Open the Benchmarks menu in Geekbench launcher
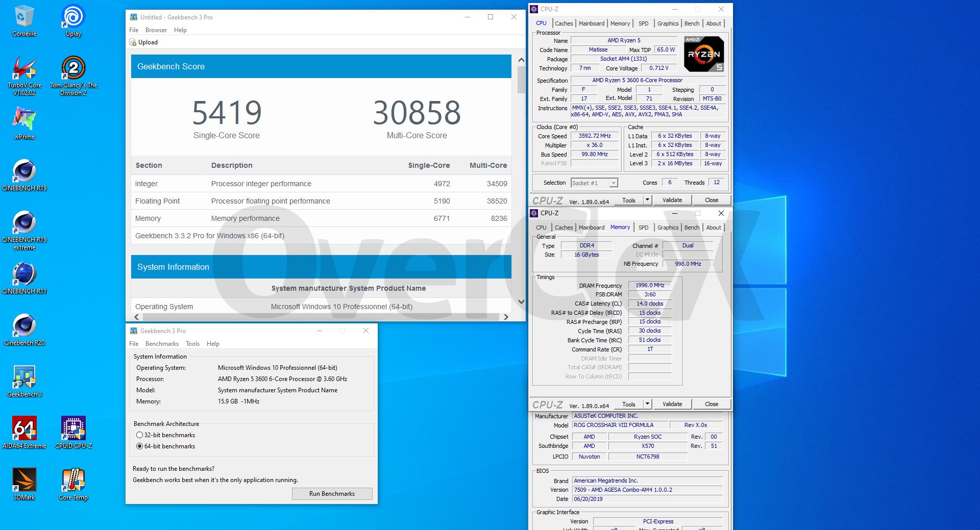This screenshot has width=980, height=530. click(x=162, y=344)
